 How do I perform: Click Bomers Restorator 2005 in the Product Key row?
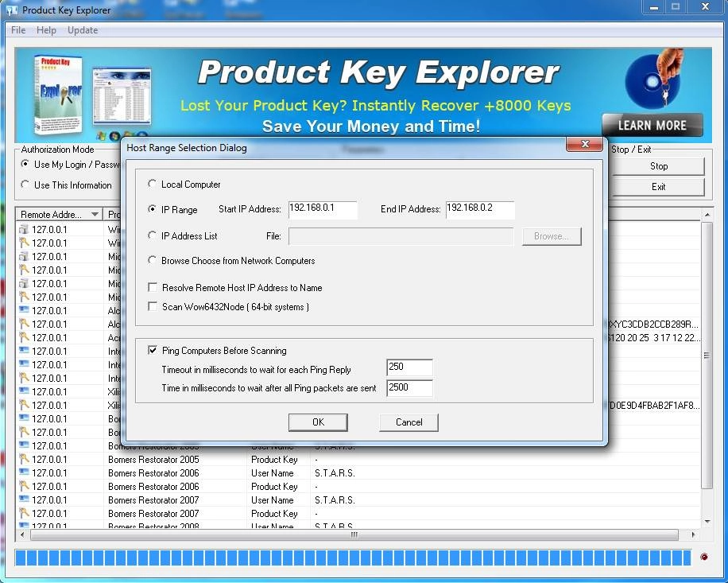tap(153, 460)
